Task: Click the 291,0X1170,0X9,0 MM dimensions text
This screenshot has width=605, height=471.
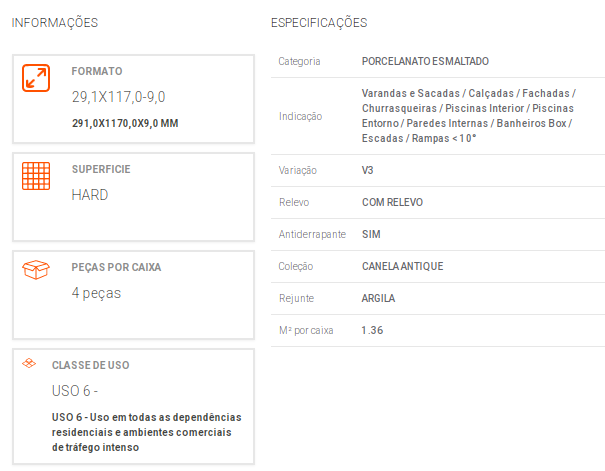Action: coord(125,123)
